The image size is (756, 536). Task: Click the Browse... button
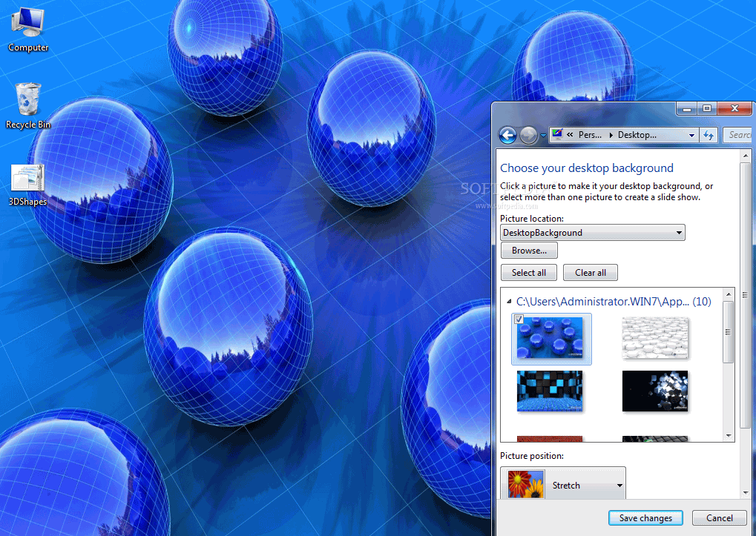529,251
